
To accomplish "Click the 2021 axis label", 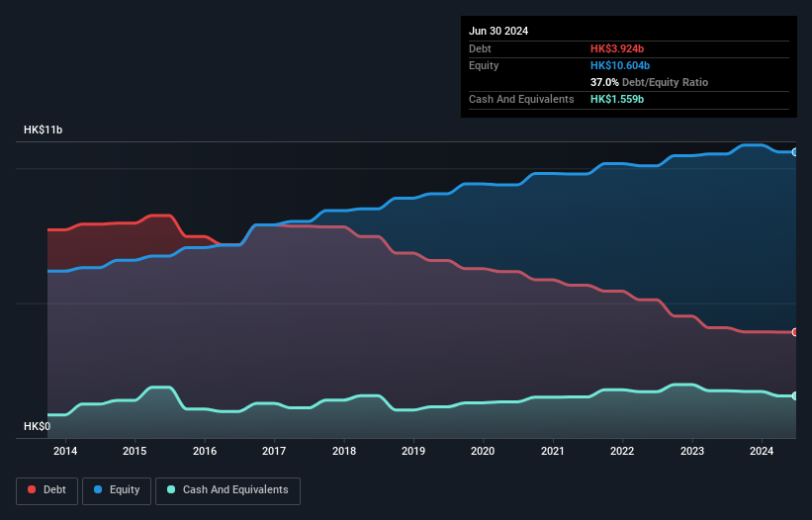I will tap(553, 451).
